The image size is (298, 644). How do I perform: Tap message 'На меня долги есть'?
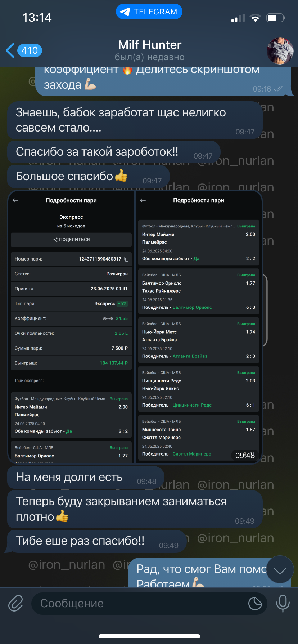coord(86,478)
